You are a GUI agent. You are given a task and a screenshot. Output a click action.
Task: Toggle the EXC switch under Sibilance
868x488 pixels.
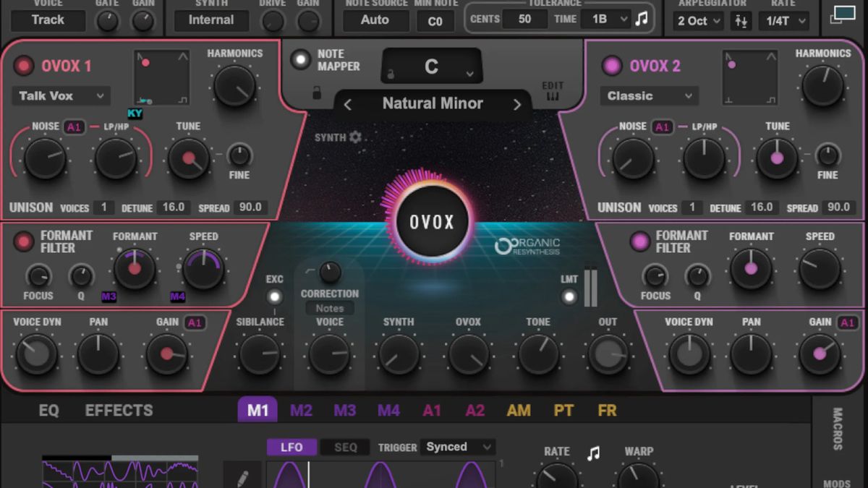click(x=275, y=296)
